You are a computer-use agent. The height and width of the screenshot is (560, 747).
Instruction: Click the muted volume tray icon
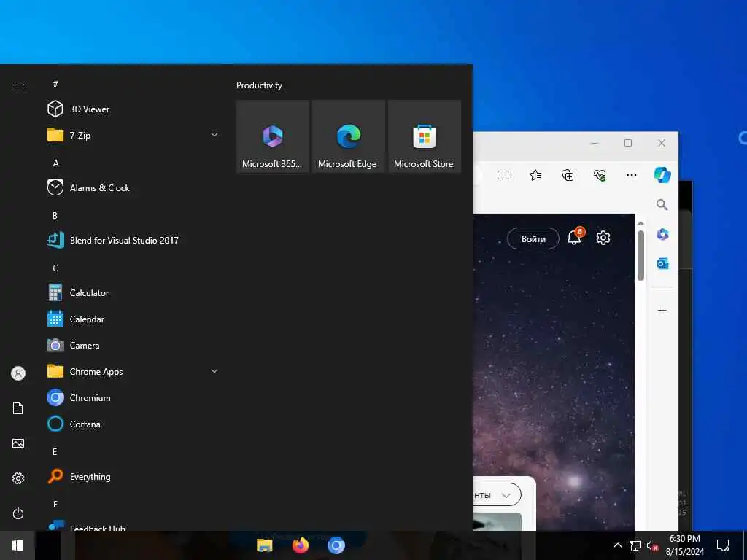(652, 545)
